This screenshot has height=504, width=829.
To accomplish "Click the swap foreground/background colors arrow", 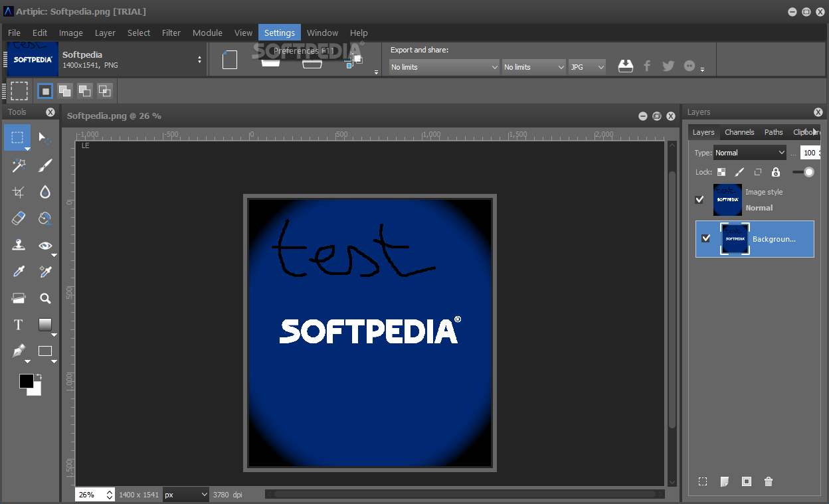I will 39,377.
